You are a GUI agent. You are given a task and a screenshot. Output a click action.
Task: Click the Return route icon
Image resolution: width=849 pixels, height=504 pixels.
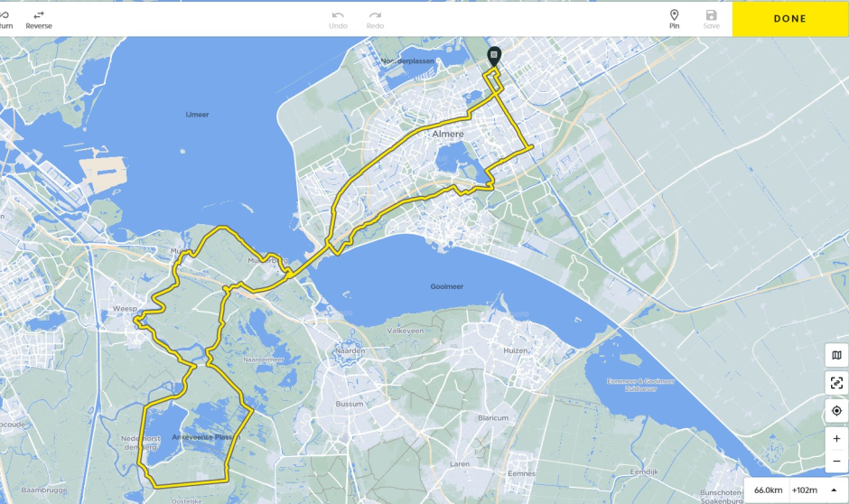(x=5, y=15)
